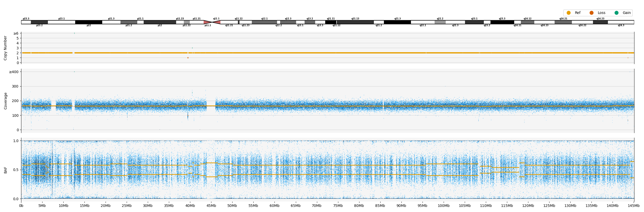Select the q21.3 black chromosome band

[397, 22]
